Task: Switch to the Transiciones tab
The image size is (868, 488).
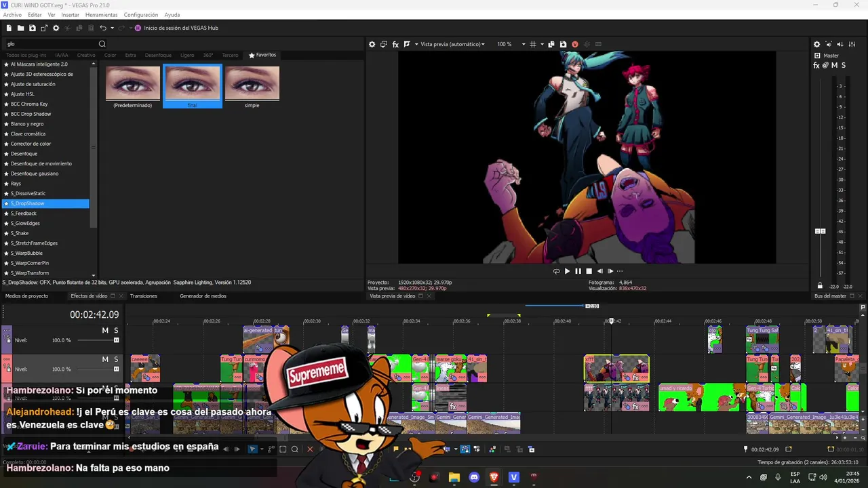Action: (143, 296)
